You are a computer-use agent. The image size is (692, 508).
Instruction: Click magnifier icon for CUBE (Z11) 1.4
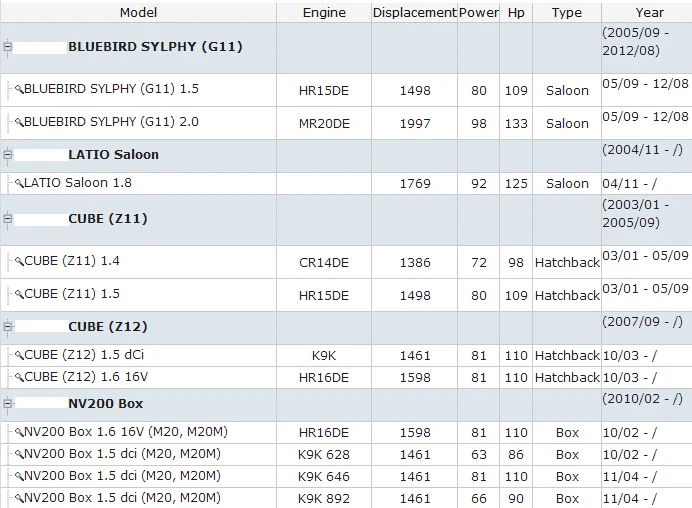[19, 261]
